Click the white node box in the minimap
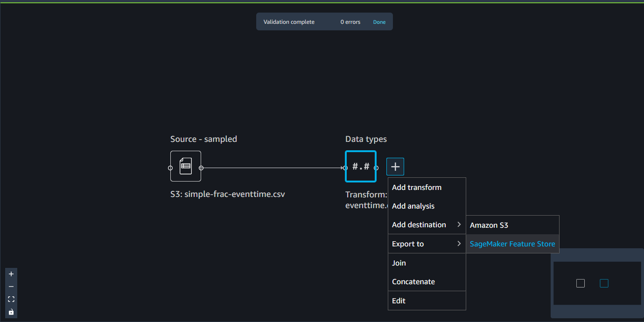 [x=580, y=283]
